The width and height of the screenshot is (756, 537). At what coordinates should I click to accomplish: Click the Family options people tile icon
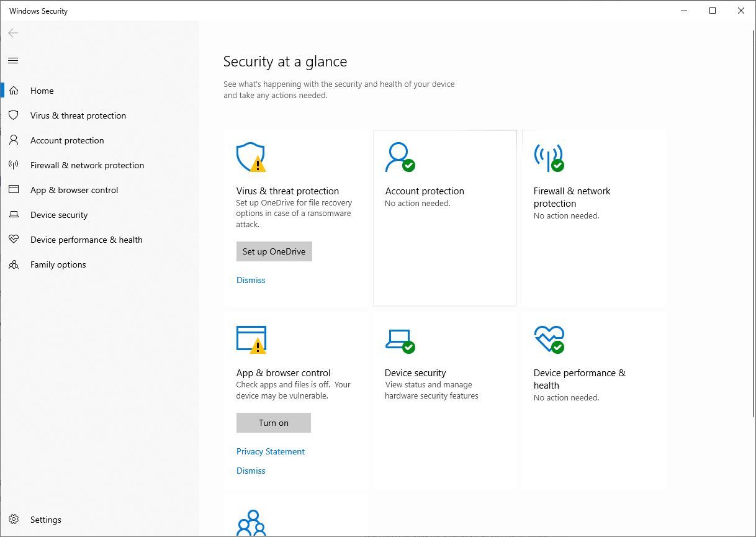pyautogui.click(x=251, y=523)
